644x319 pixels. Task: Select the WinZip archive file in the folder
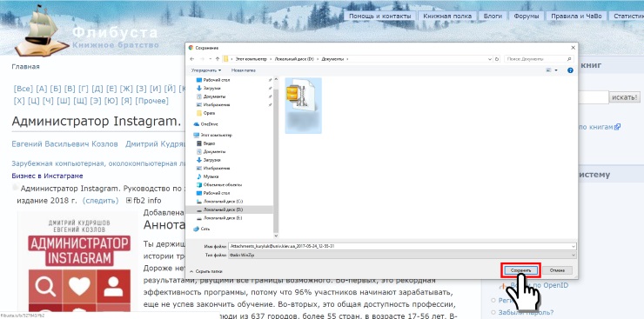click(x=303, y=106)
